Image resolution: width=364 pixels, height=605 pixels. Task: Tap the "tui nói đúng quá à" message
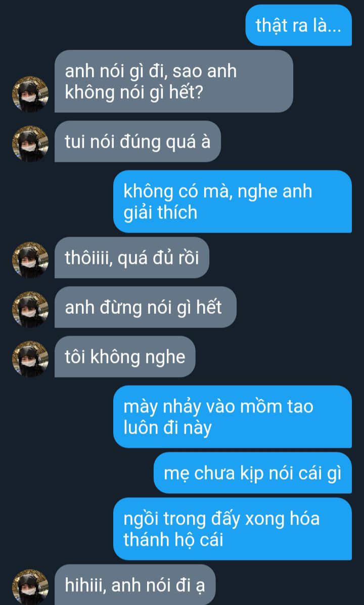pyautogui.click(x=138, y=142)
